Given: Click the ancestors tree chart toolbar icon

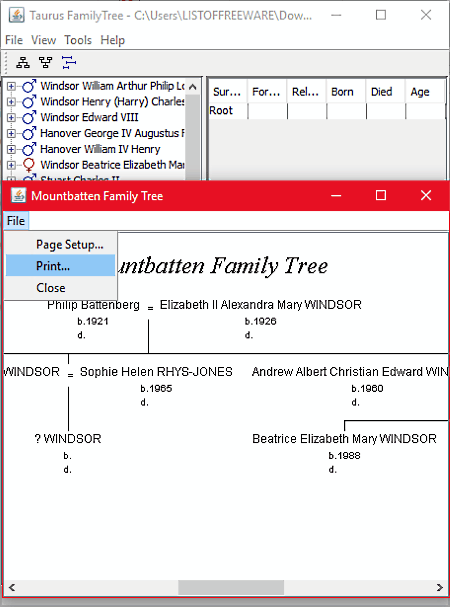Looking at the screenshot, I should tap(46, 62).
